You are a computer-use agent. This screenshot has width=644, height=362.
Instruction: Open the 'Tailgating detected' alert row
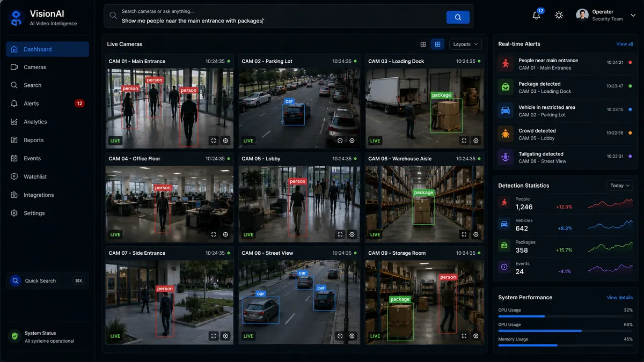566,157
